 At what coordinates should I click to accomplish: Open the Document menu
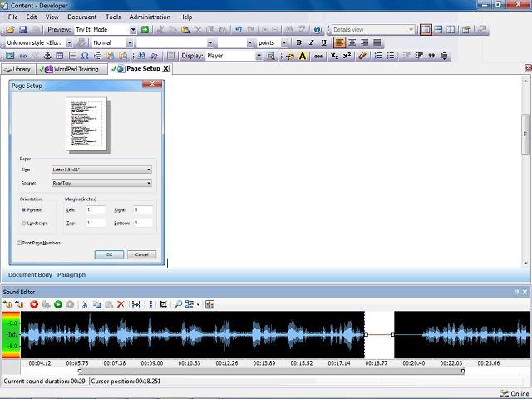click(x=81, y=17)
